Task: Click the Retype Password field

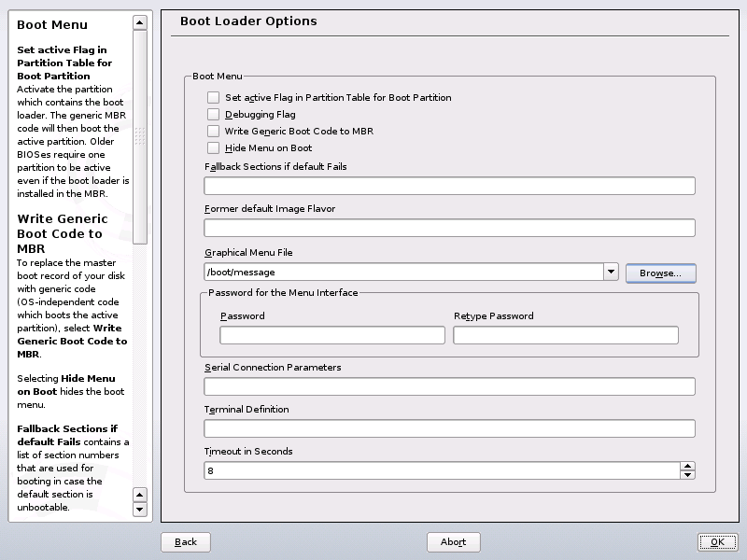Action: click(566, 335)
